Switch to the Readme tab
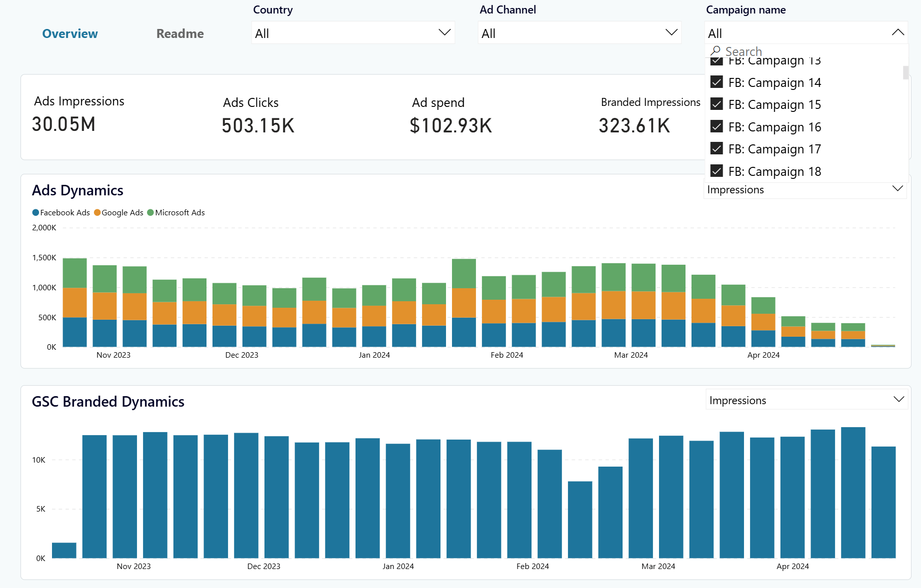The height and width of the screenshot is (588, 921). point(180,33)
